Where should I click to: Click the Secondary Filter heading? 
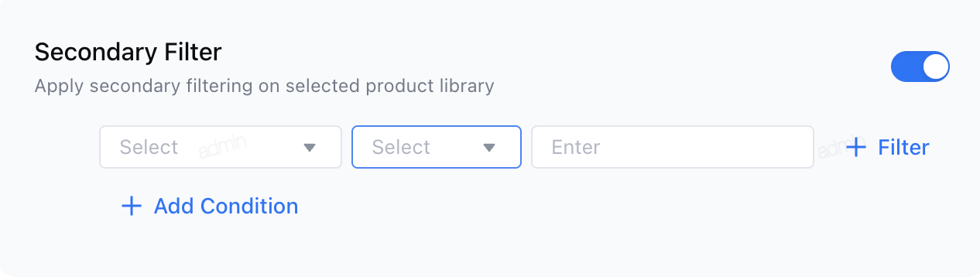pos(128,52)
